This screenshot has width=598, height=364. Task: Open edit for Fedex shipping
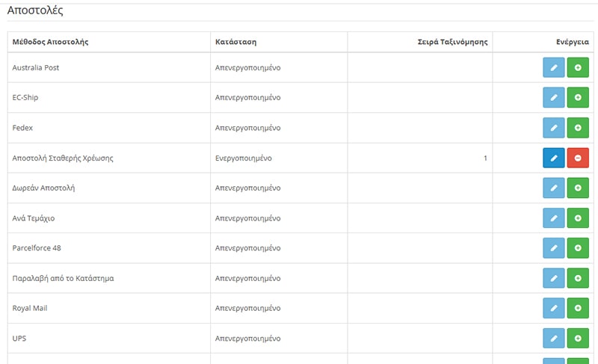click(x=554, y=128)
